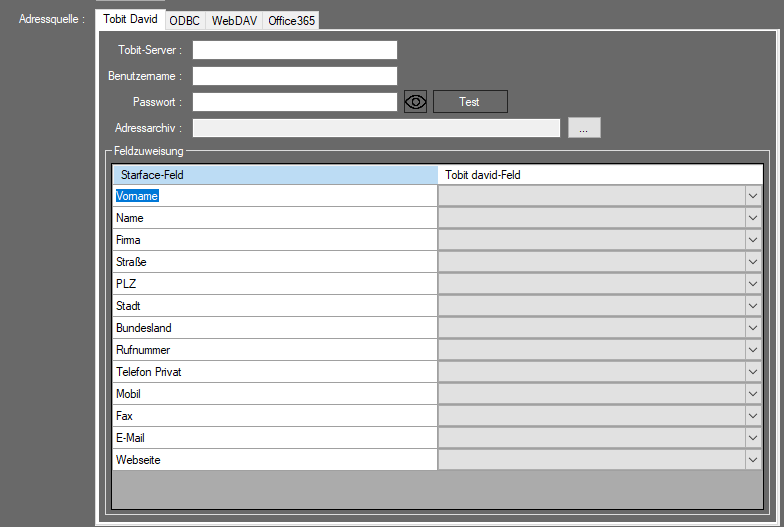784x527 pixels.
Task: Expand the E-Mail mapping dropdown
Action: click(x=753, y=438)
